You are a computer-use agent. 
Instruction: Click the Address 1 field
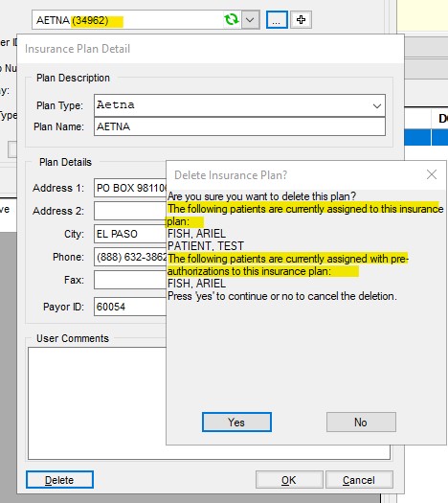pos(130,188)
